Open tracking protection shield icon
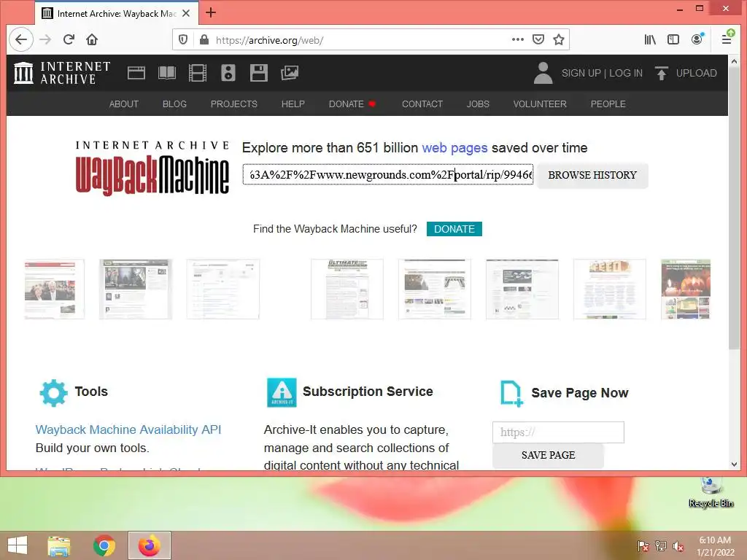The height and width of the screenshot is (560, 747). coord(183,40)
